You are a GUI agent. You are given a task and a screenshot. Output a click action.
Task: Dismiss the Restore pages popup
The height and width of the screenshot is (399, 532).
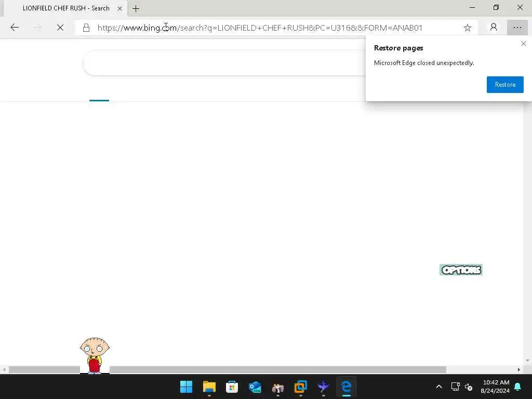[x=524, y=44]
